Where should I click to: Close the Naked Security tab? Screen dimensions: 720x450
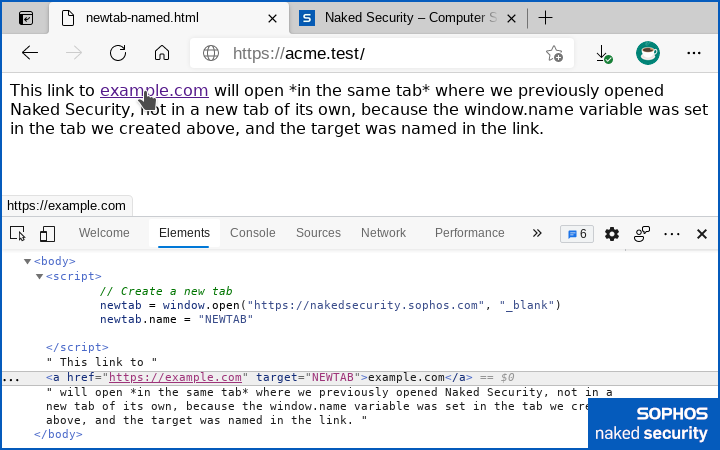(x=511, y=18)
